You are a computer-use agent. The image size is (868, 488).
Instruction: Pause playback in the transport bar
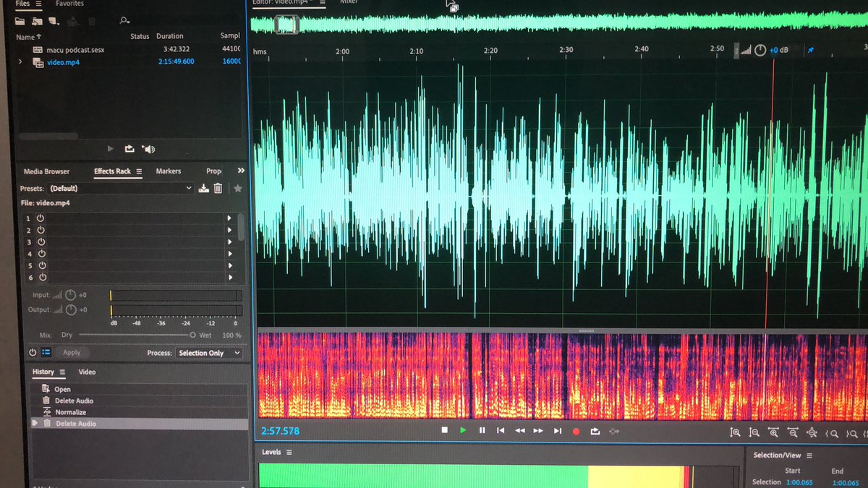click(x=482, y=430)
